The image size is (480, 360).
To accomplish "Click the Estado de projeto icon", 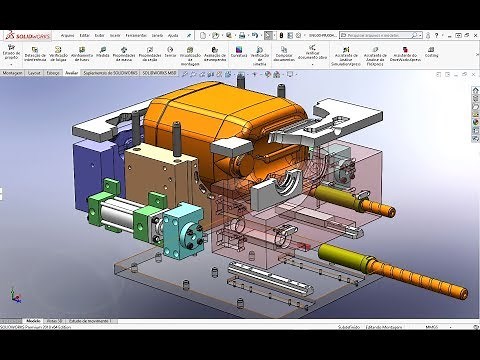I will tap(11, 52).
